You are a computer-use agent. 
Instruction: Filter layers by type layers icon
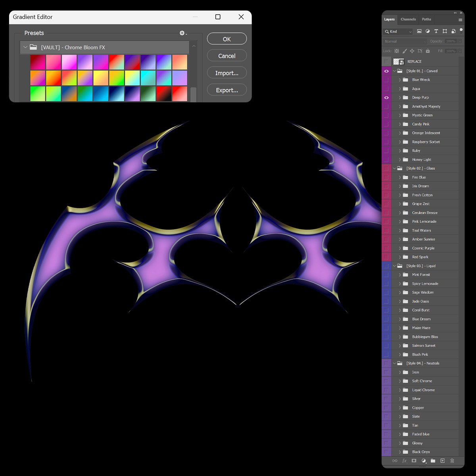coord(436,31)
